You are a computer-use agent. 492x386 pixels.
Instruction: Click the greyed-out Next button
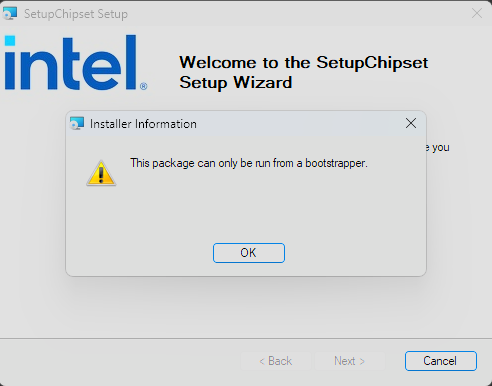[350, 361]
